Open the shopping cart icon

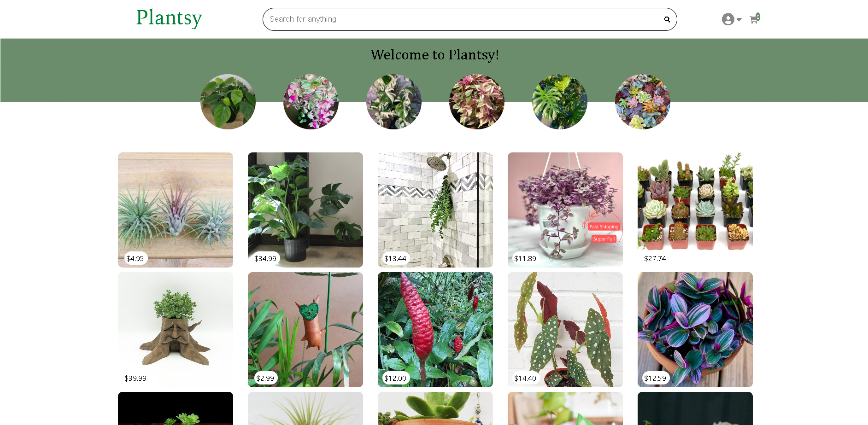(x=754, y=19)
